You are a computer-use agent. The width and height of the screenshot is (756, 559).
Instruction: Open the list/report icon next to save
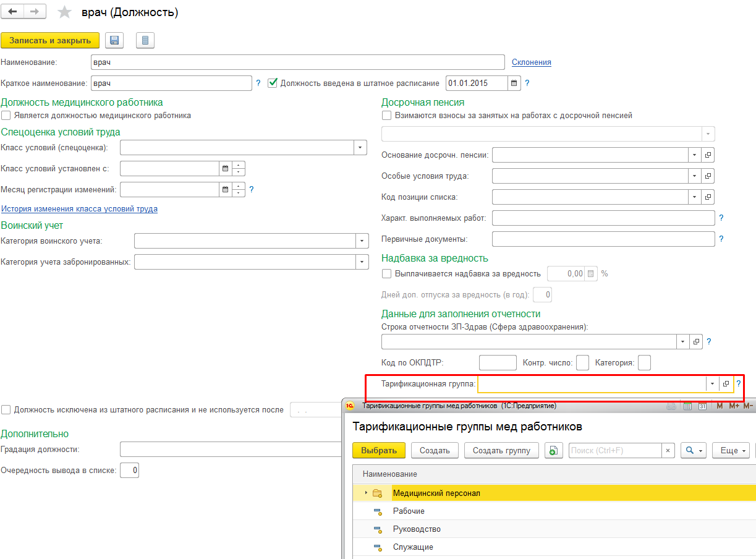point(145,40)
